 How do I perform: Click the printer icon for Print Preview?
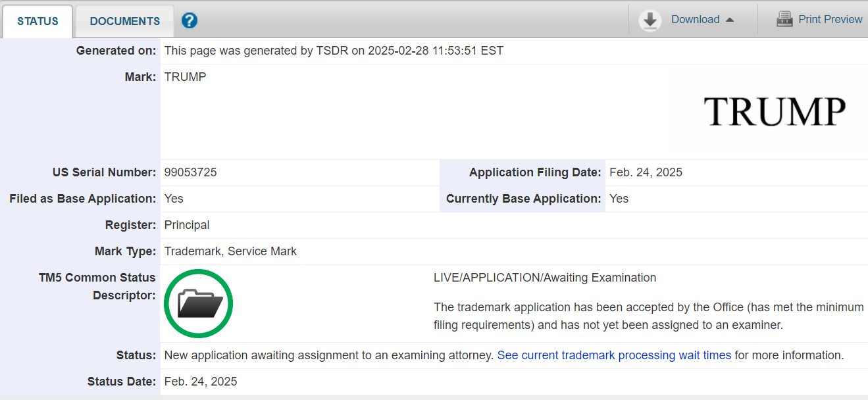pyautogui.click(x=784, y=19)
